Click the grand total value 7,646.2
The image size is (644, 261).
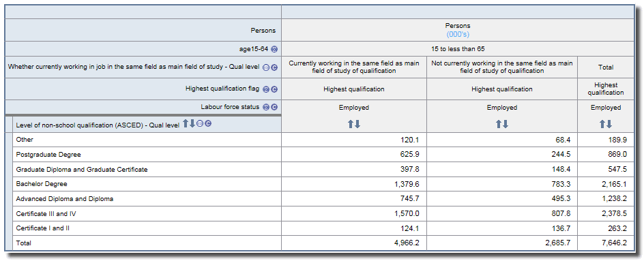615,243
